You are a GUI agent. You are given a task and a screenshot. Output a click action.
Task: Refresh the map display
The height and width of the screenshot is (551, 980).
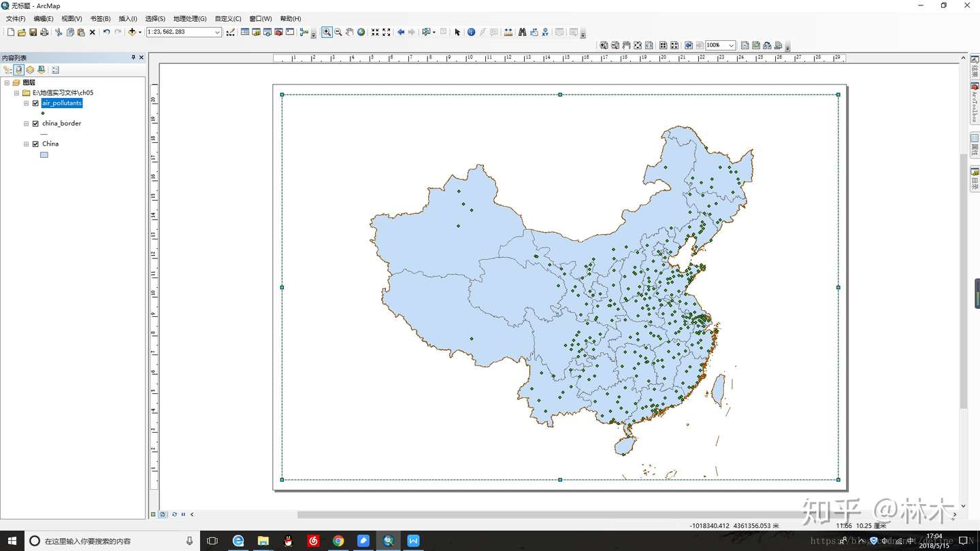click(x=175, y=514)
